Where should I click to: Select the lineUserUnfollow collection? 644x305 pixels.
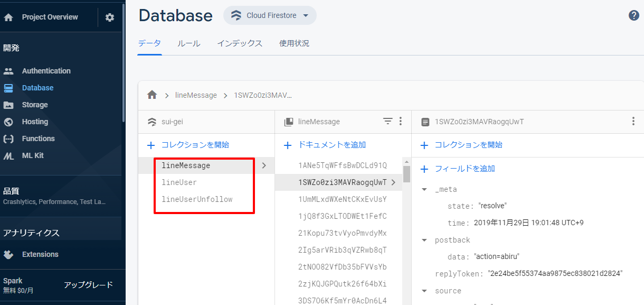[x=197, y=199]
